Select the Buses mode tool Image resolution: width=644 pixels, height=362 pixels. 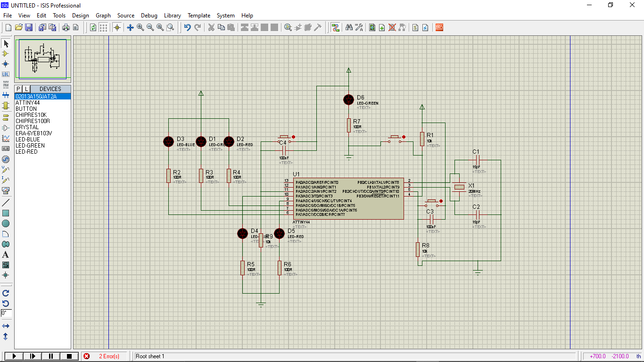coord(6,95)
